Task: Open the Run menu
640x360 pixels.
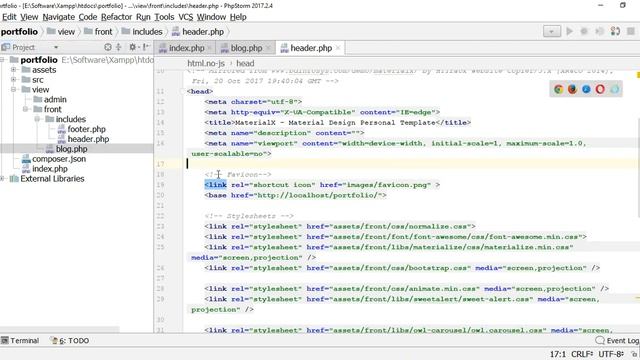Action: (x=143, y=17)
